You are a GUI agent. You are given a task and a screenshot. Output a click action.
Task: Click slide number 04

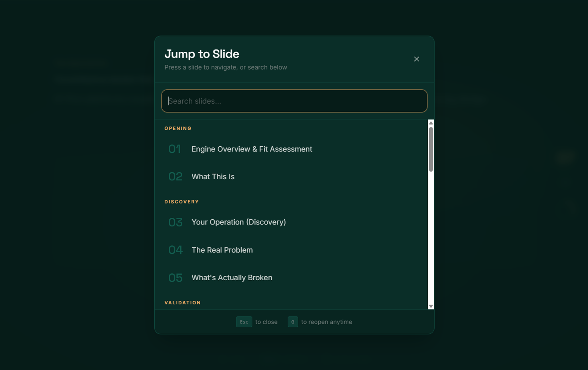coord(175,250)
